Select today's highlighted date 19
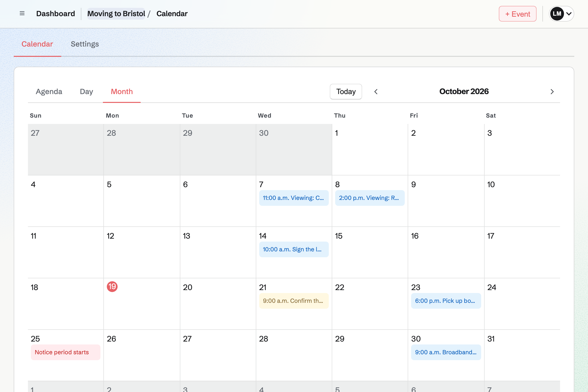This screenshot has width=588, height=392. tap(112, 287)
